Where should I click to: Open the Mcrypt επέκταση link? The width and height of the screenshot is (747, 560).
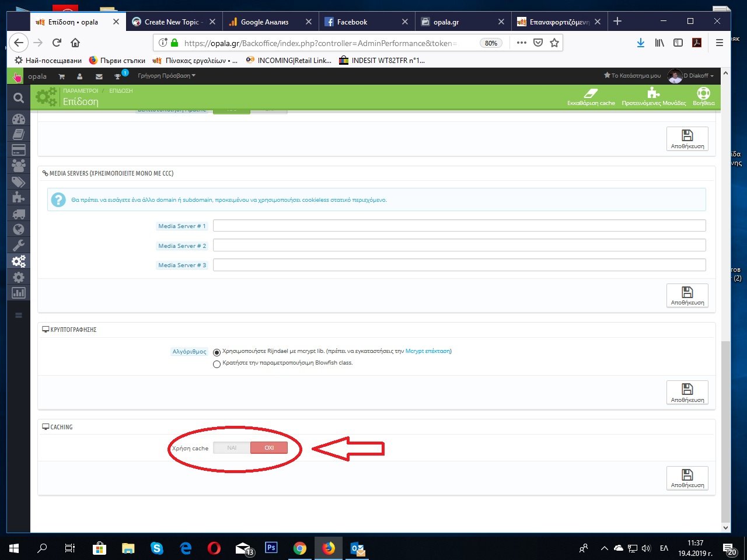(428, 351)
